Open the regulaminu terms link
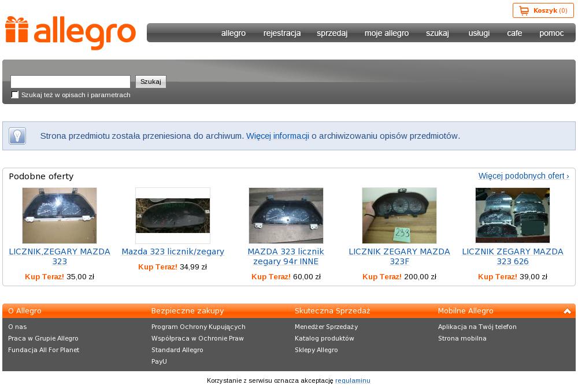The height and width of the screenshot is (392, 578). point(353,380)
